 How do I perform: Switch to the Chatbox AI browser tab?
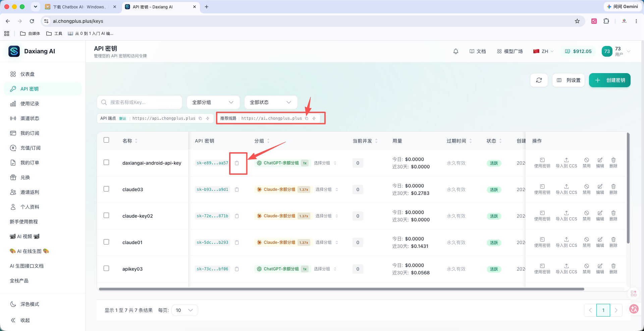[80, 7]
